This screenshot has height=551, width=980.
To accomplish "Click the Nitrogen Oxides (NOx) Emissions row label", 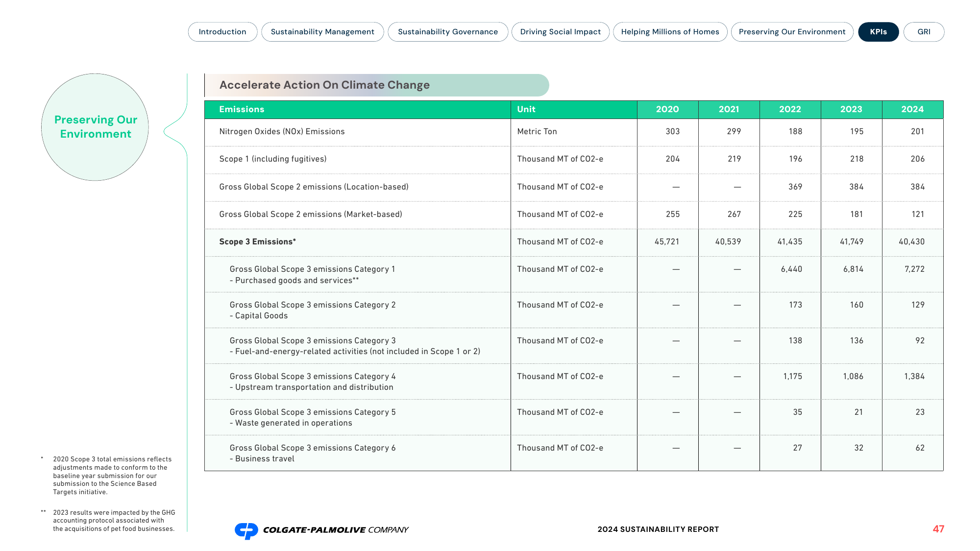I will 282,132.
